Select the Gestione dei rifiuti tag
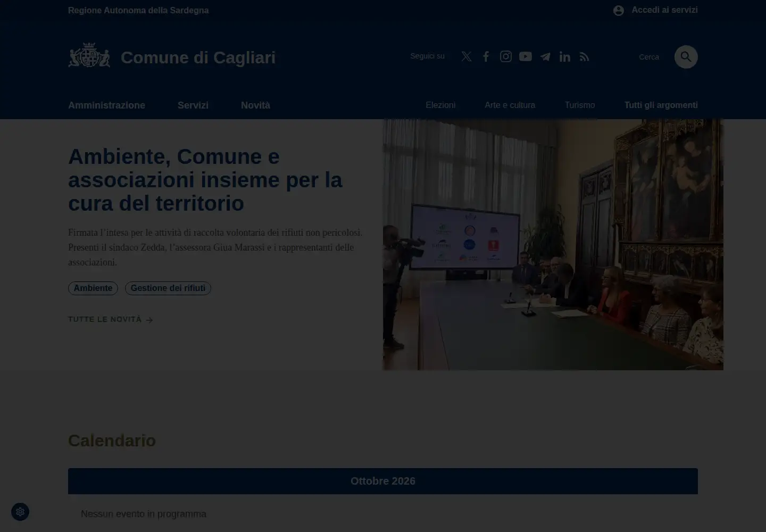 [x=168, y=288]
